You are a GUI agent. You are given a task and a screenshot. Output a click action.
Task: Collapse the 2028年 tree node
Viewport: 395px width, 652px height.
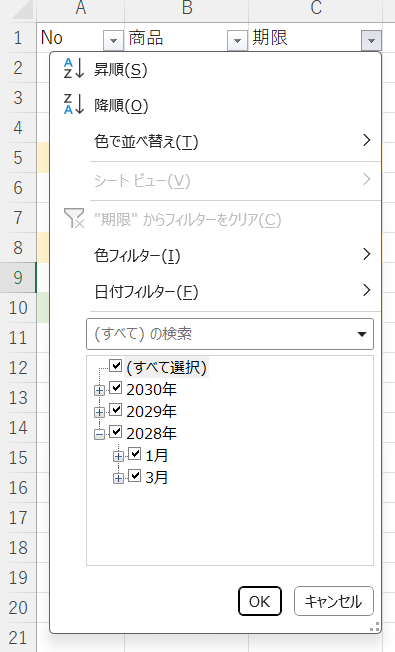click(x=99, y=434)
